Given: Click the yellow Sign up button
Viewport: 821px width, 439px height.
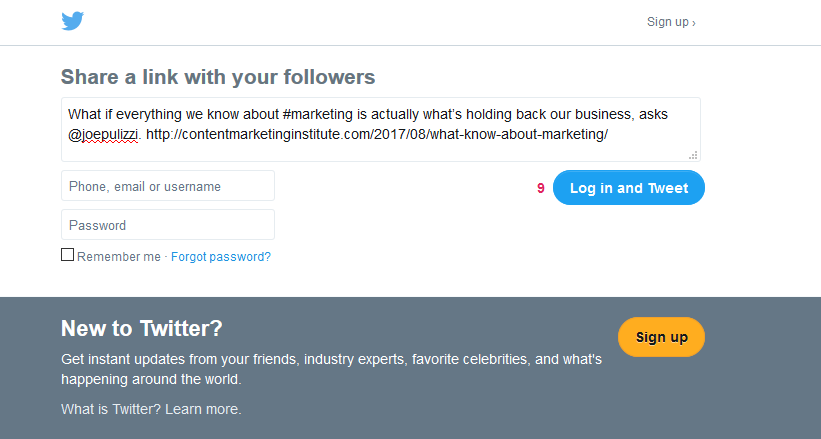Looking at the screenshot, I should click(661, 337).
